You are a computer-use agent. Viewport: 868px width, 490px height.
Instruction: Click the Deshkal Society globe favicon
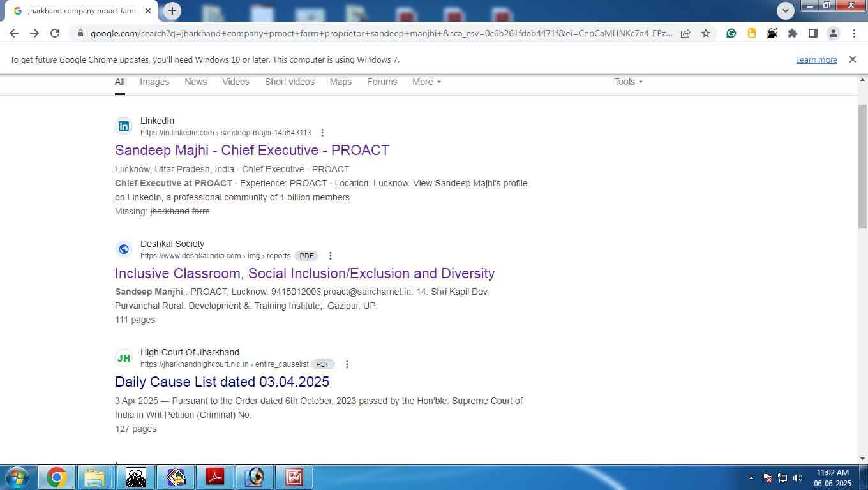pyautogui.click(x=124, y=249)
